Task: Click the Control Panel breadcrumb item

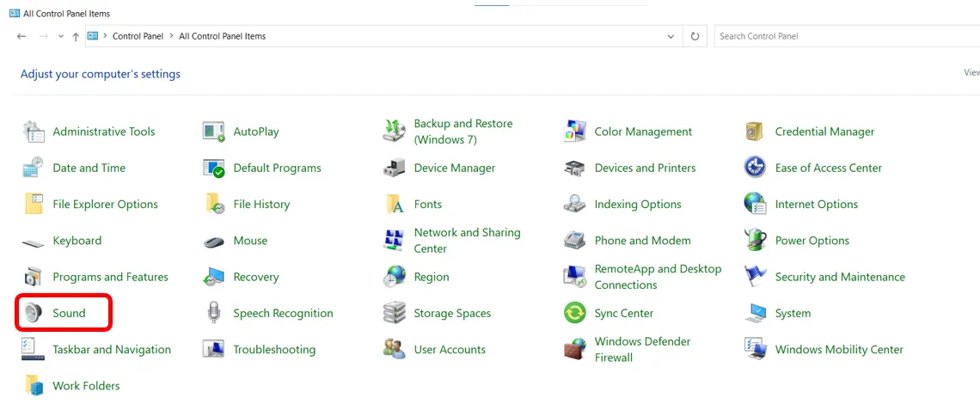Action: (x=138, y=36)
